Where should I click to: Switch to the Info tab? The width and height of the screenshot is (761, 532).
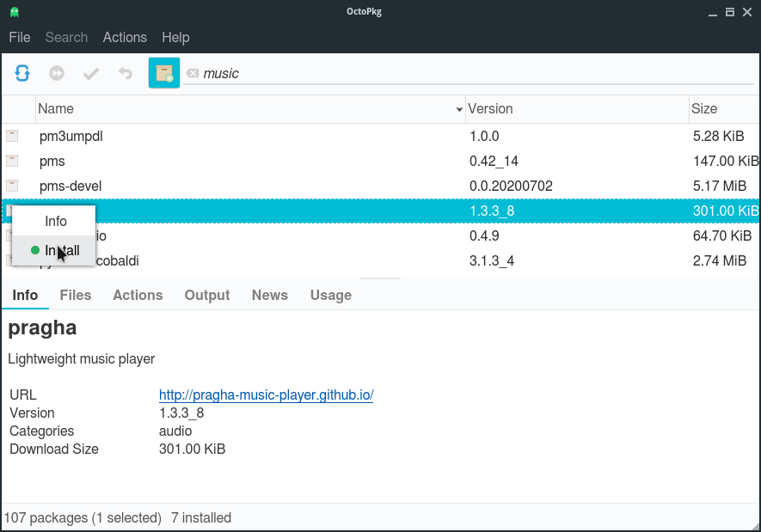25,296
